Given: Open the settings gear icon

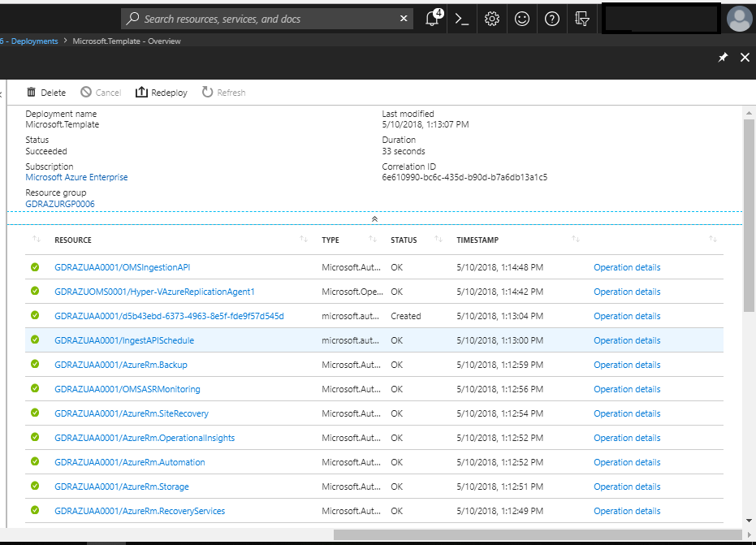Looking at the screenshot, I should coord(492,19).
